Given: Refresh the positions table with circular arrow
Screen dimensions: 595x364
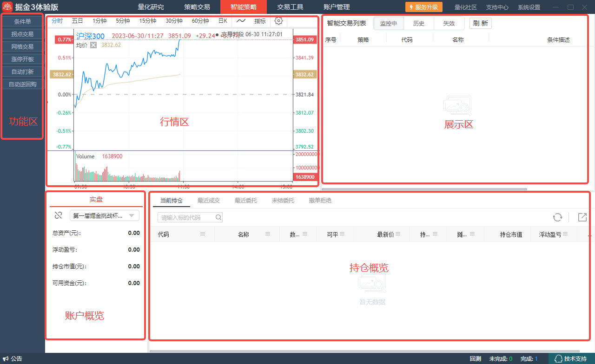Looking at the screenshot, I should click(x=557, y=217).
